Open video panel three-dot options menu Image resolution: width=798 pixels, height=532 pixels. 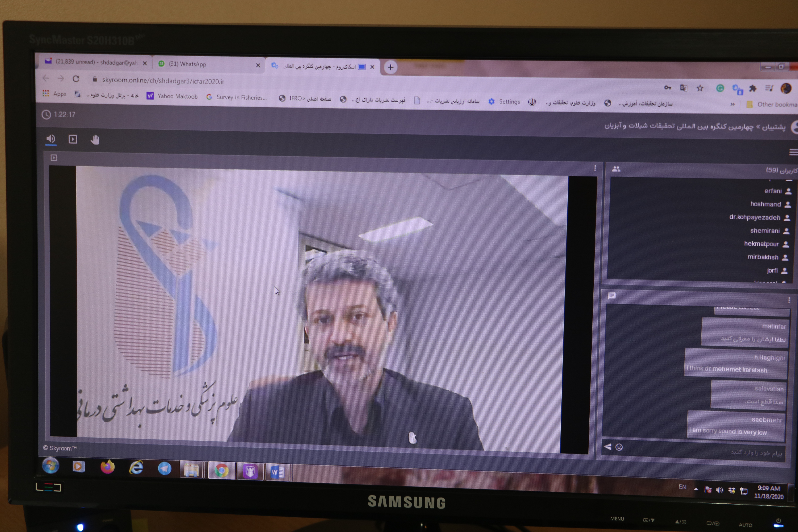pos(595,168)
